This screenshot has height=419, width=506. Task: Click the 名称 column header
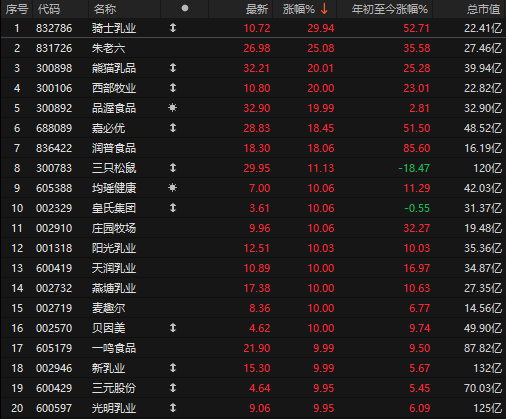point(105,9)
